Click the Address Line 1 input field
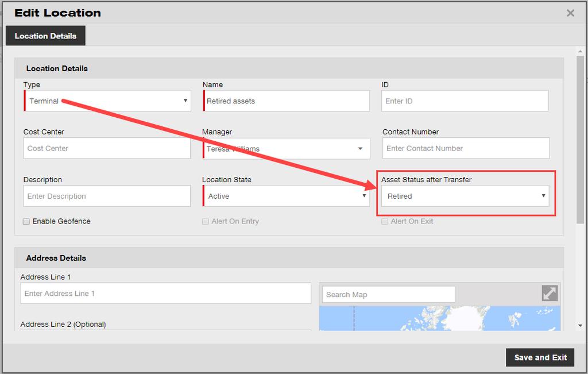Viewport: 588px width, 374px height. tap(166, 293)
